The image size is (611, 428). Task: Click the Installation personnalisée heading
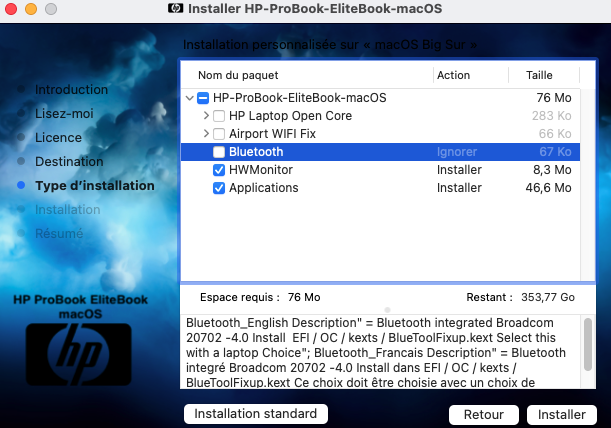[x=330, y=44]
